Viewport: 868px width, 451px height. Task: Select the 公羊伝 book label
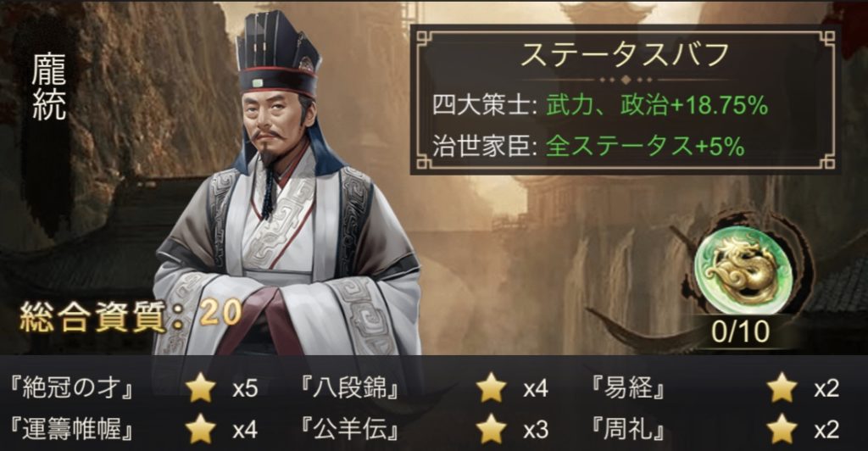350,430
